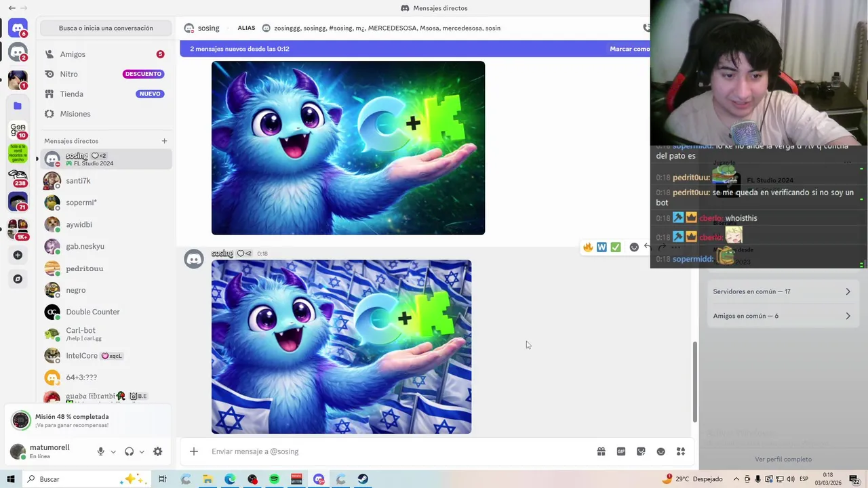Click the sosing username on the message
Viewport: 868px width, 488px height.
point(222,253)
